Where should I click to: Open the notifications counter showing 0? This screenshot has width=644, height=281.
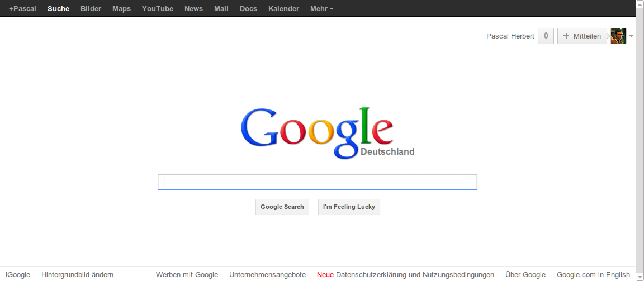pos(546,36)
